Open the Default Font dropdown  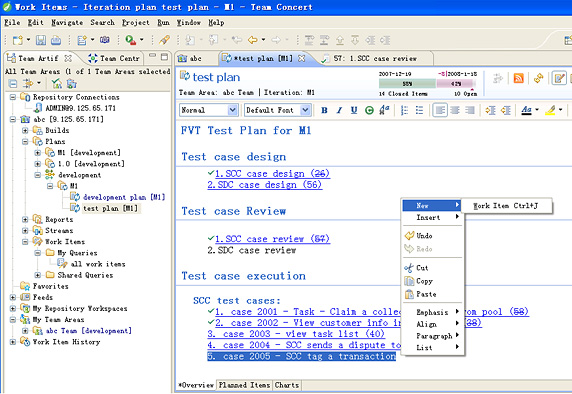click(x=277, y=110)
